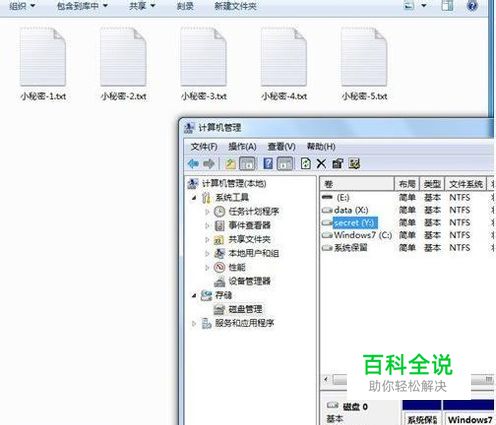The image size is (496, 425).
Task: Select file 小秘密-1.txt in Explorer window
Action: (x=43, y=63)
